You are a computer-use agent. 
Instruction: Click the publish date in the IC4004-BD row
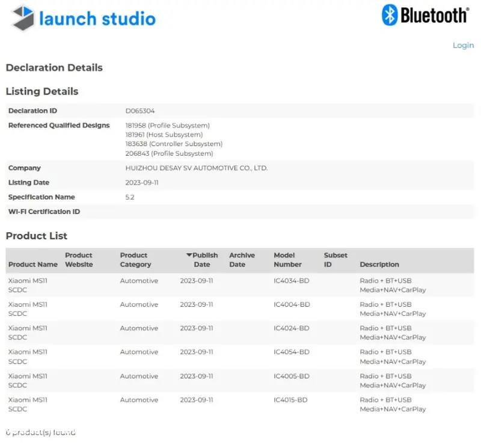pos(197,304)
